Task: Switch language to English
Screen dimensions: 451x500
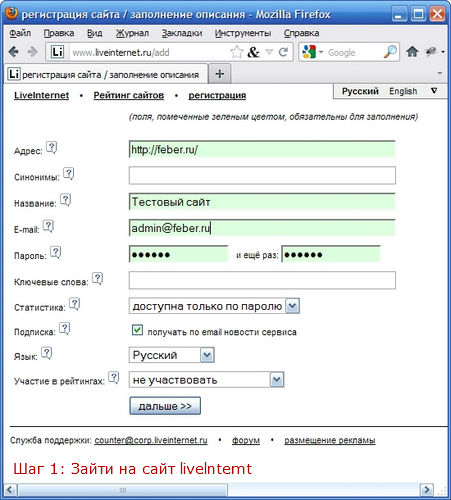Action: coord(403,91)
